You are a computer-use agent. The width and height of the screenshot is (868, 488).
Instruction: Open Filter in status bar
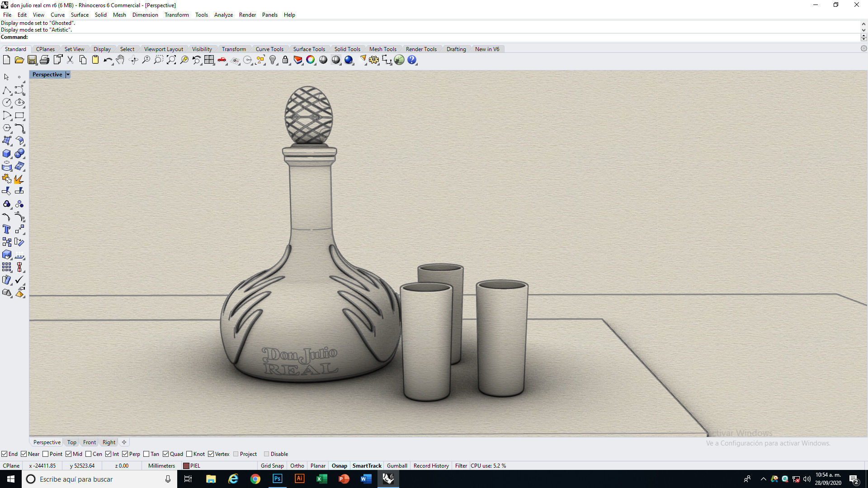click(461, 465)
